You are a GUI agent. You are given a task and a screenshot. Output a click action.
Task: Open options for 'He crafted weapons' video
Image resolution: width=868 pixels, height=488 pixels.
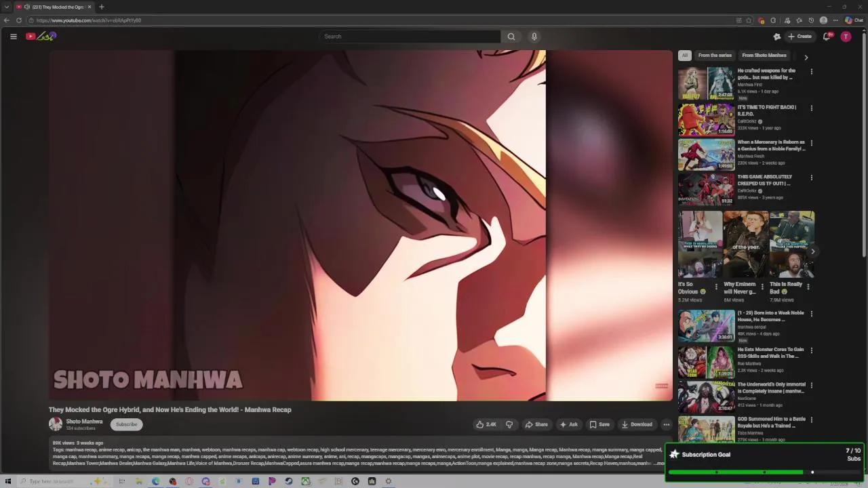(x=811, y=71)
